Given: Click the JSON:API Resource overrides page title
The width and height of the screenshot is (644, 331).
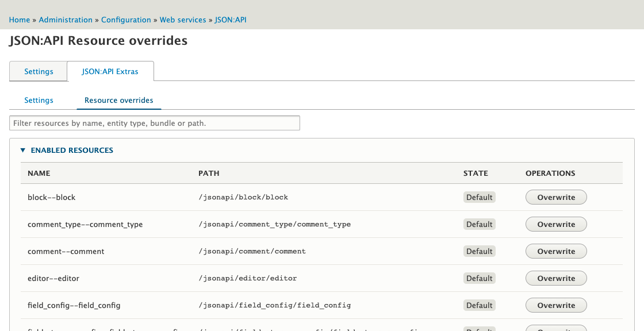Looking at the screenshot, I should point(98,41).
